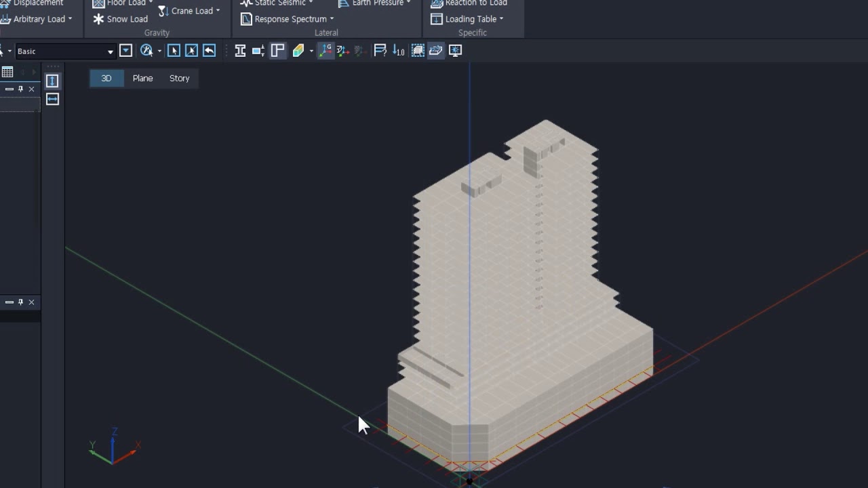Click the XYZ axis gizmo in the viewport
This screenshot has width=868, height=488.
114,445
